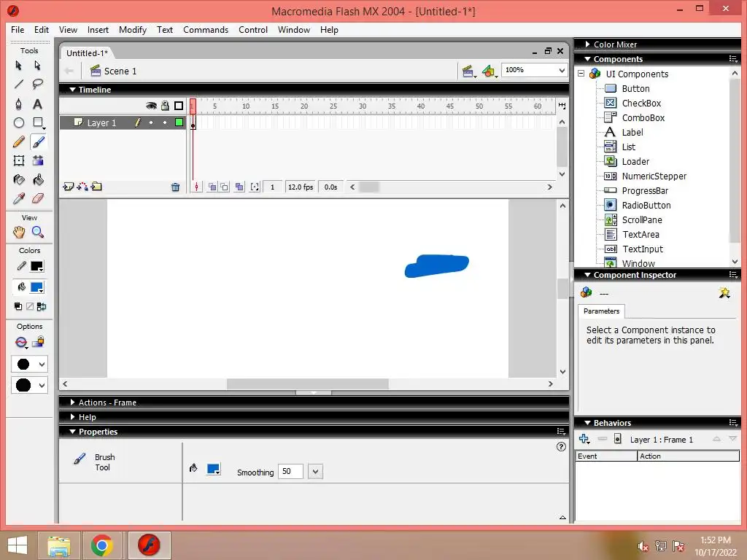Image resolution: width=747 pixels, height=560 pixels.
Task: Open the Edit Scene clapper icon
Action: tap(469, 71)
